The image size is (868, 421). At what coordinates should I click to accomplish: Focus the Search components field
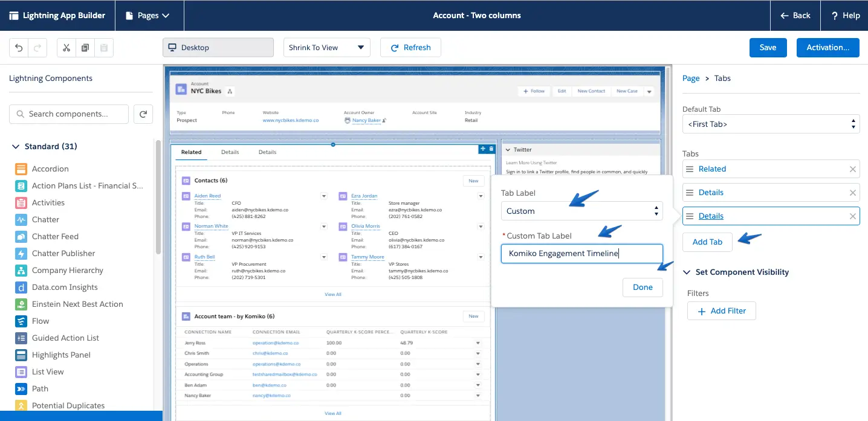coord(69,114)
